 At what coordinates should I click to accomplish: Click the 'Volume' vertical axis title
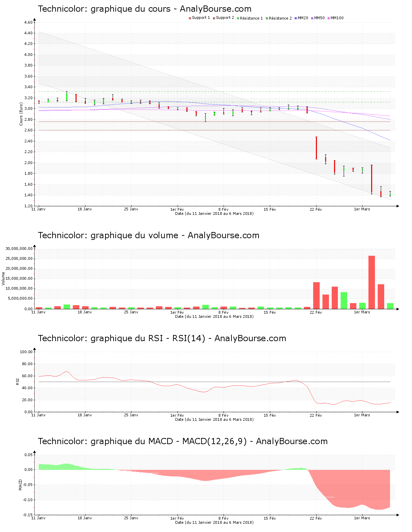(x=3, y=278)
